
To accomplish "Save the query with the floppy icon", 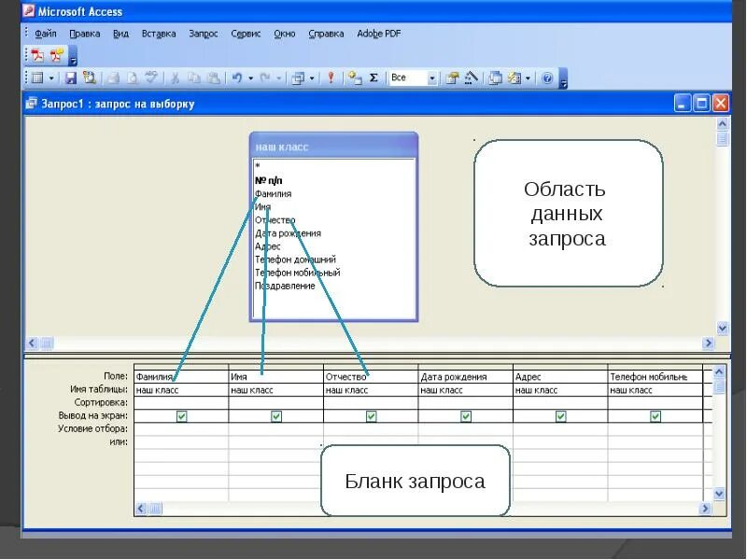I will (71, 77).
